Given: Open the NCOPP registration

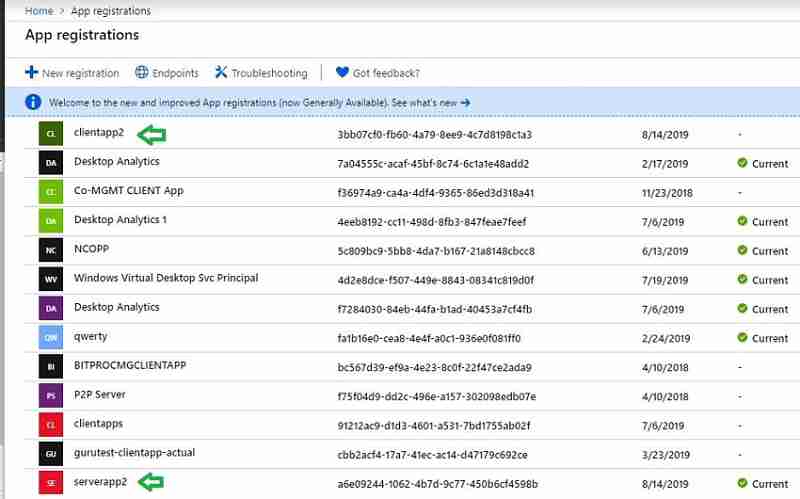Looking at the screenshot, I should [91, 248].
